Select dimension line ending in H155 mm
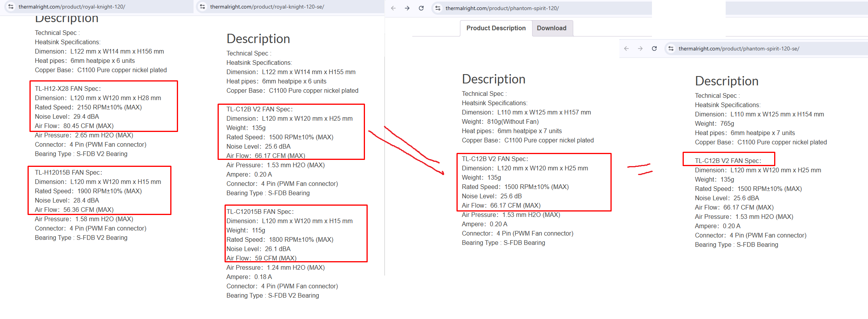 click(291, 72)
